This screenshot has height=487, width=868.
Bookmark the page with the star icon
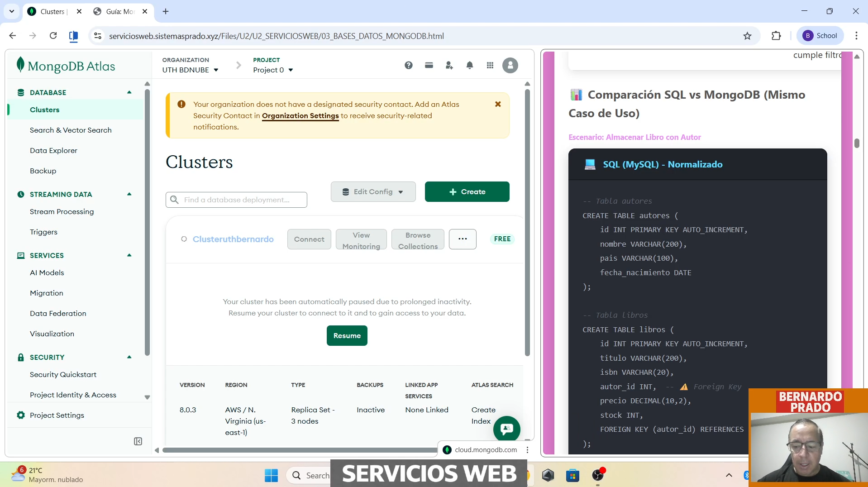(x=747, y=36)
